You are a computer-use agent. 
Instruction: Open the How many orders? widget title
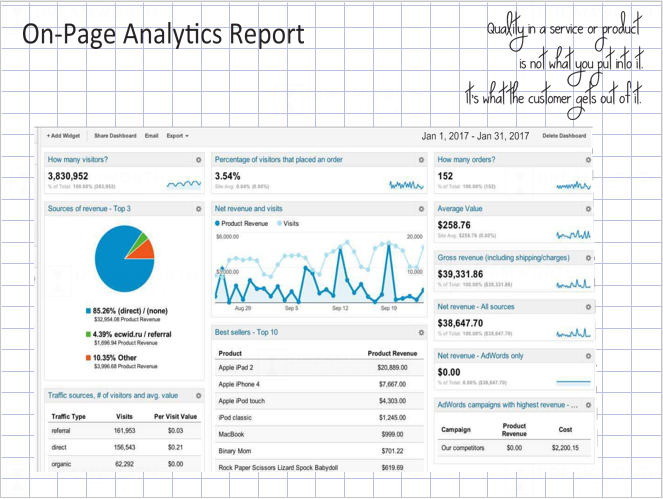466,160
